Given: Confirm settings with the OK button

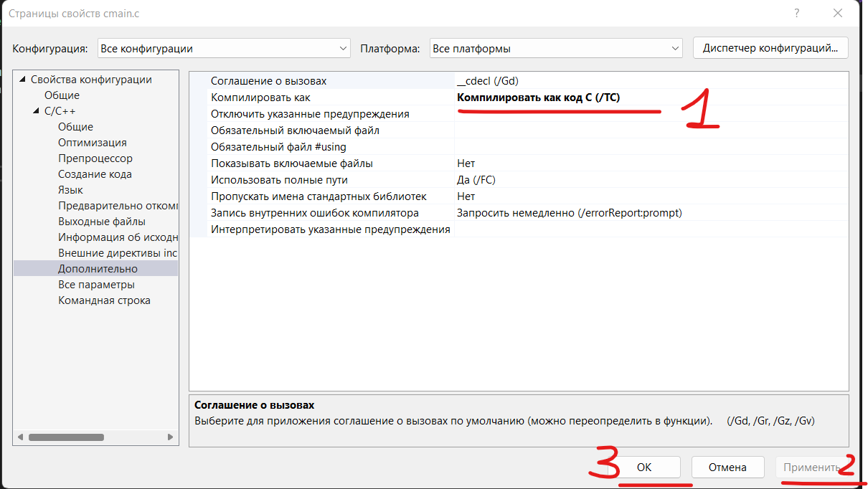Looking at the screenshot, I should (x=644, y=467).
